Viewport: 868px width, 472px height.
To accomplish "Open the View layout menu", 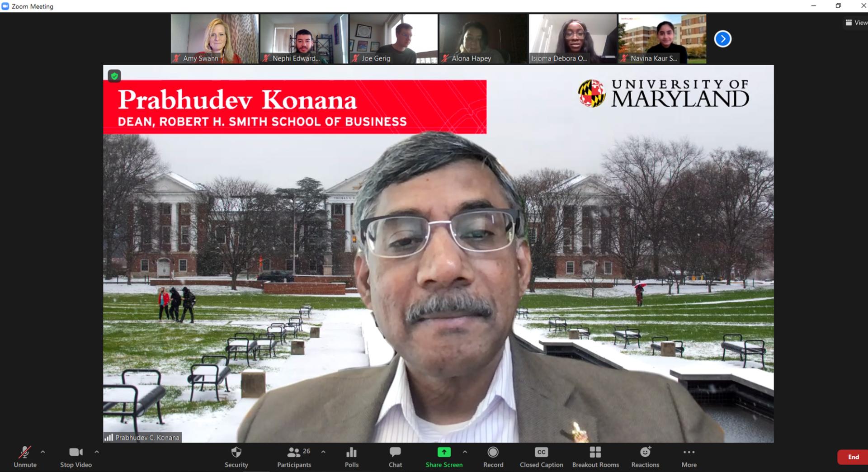I will click(857, 22).
